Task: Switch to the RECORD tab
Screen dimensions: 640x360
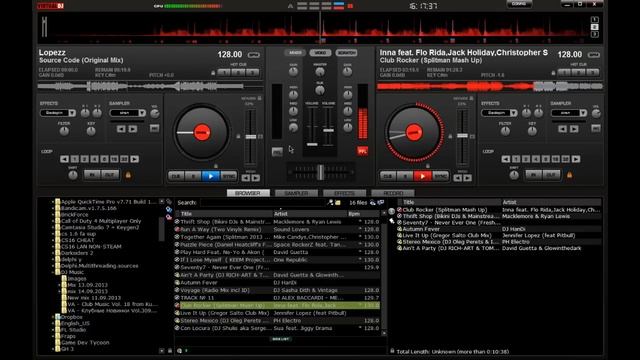Action: coord(393,193)
